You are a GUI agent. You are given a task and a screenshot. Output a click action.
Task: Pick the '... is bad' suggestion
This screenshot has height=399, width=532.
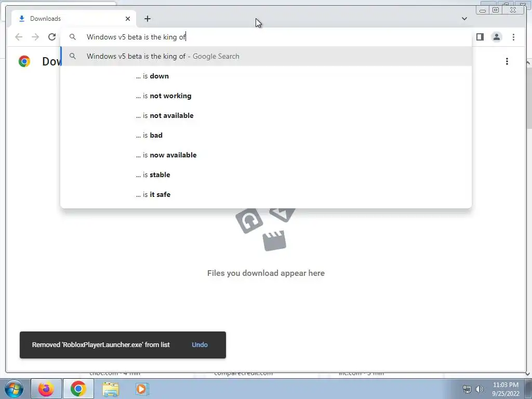point(266,135)
